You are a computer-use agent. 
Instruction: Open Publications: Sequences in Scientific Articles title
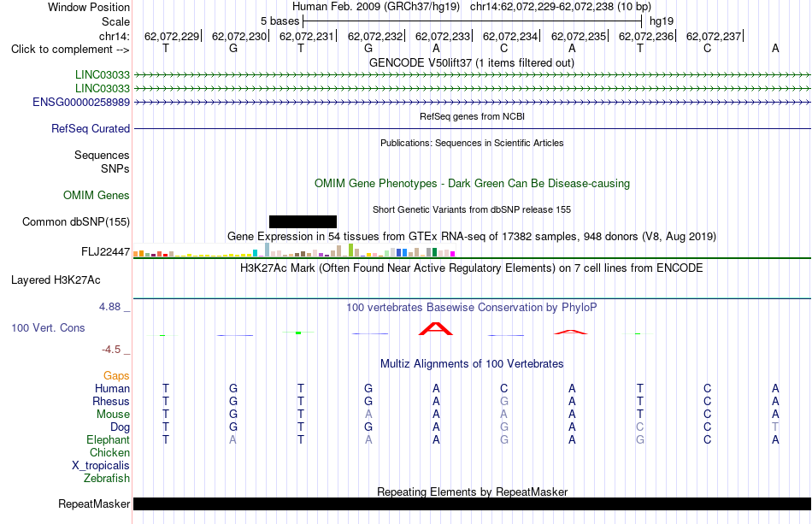[x=472, y=143]
